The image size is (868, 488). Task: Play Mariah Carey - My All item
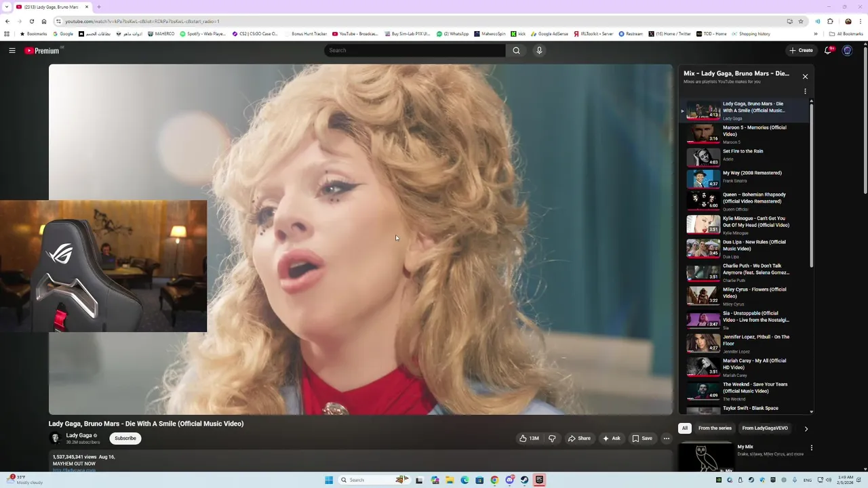[x=745, y=367]
